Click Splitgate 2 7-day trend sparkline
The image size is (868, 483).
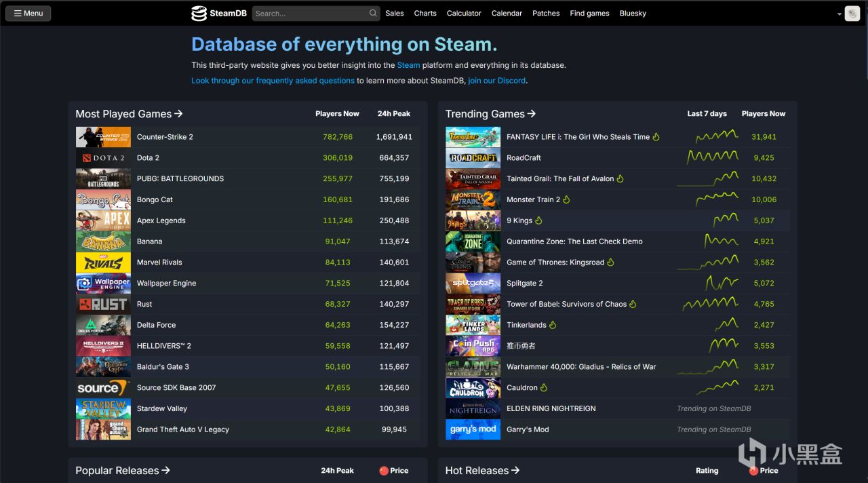tap(722, 283)
